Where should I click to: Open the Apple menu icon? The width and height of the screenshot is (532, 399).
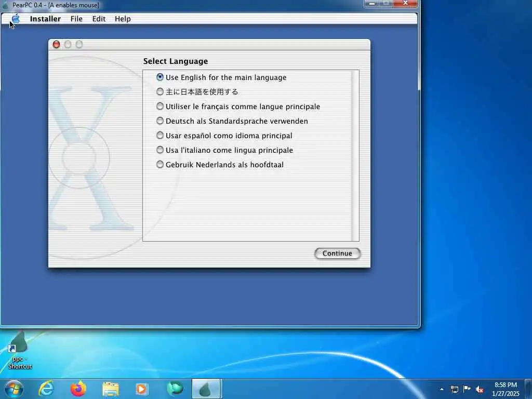(x=16, y=19)
